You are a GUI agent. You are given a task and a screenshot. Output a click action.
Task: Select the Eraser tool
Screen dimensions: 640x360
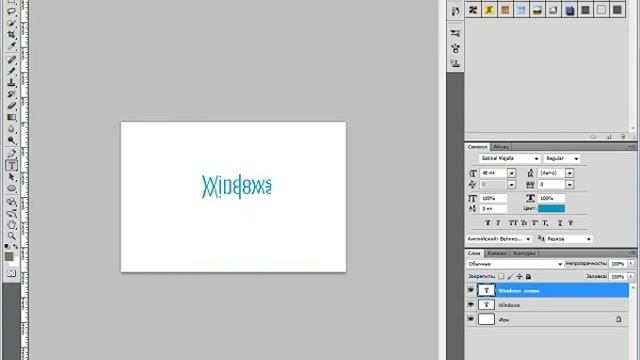tap(12, 106)
